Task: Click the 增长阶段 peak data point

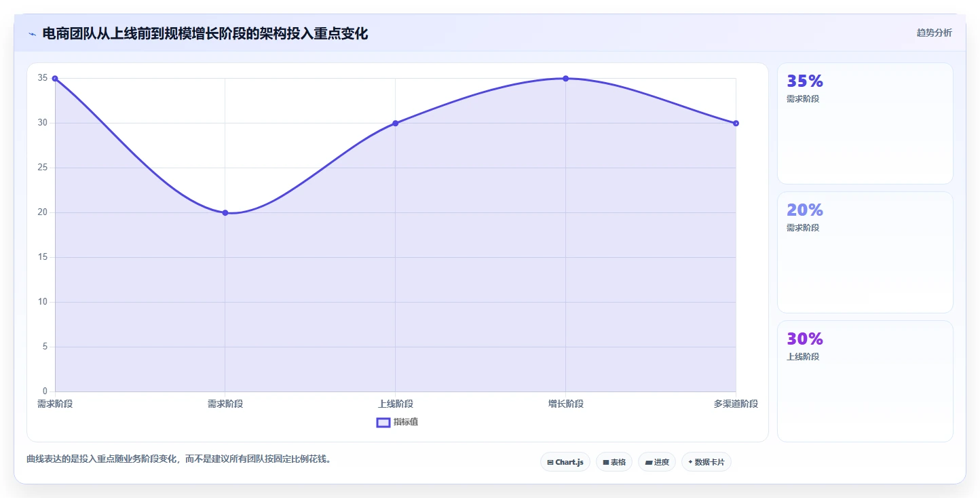Action: click(x=566, y=79)
